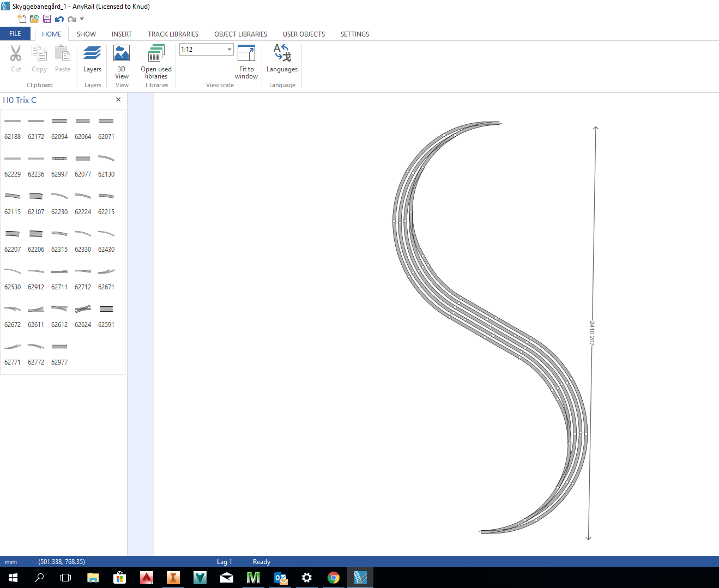This screenshot has height=588, width=719.
Task: Open used libraries
Action: point(156,62)
